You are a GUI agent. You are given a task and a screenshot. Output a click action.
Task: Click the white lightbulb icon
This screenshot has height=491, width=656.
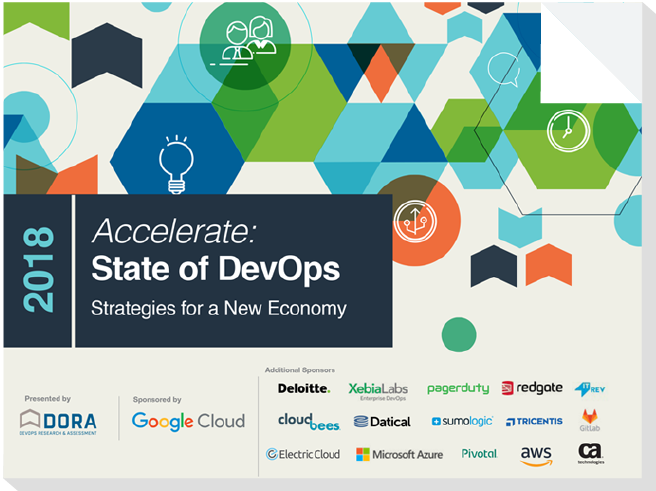176,164
